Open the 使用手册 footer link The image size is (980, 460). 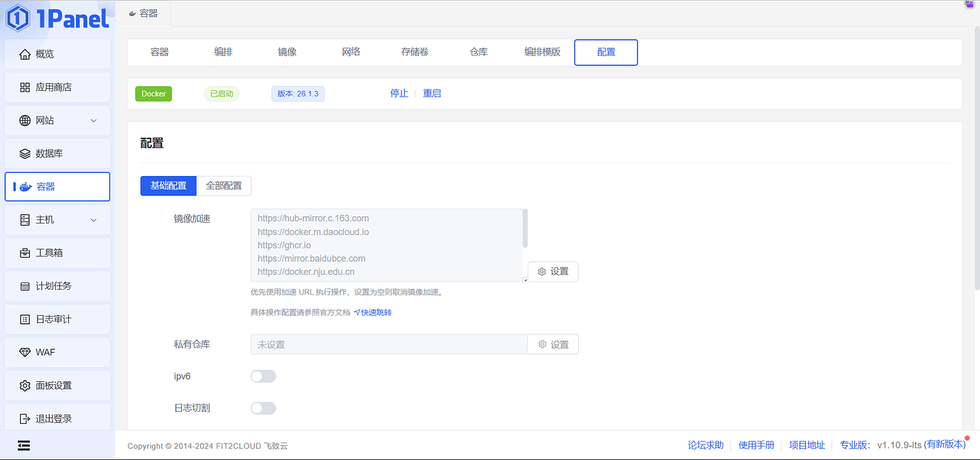(x=756, y=445)
